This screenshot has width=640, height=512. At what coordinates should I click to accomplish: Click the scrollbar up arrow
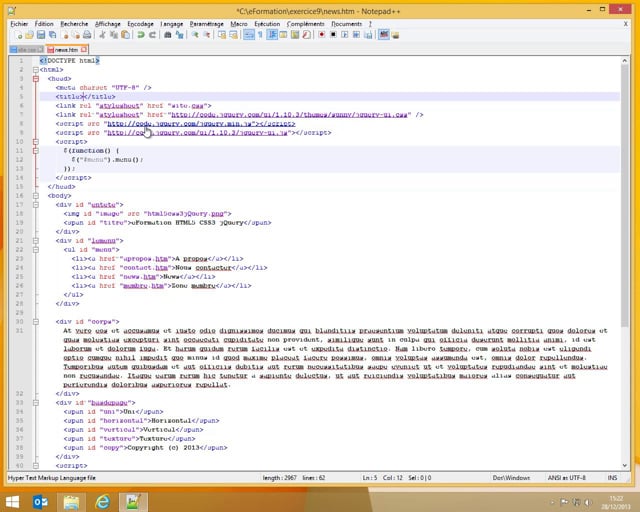624,60
